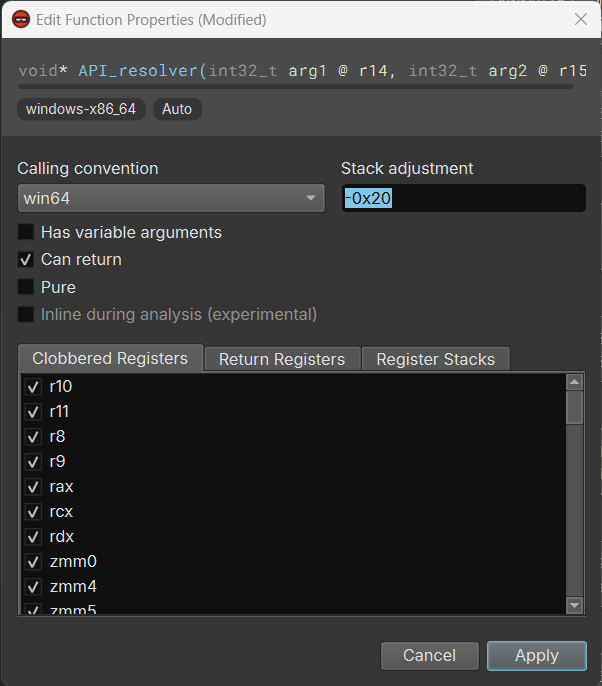Screen dimensions: 602x686
Task: Uncheck the r8 clobbered register
Action: coord(33,437)
